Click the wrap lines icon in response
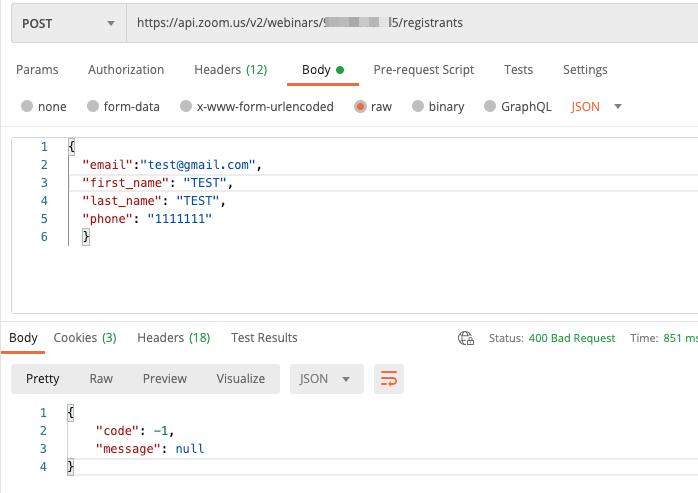Image resolution: width=698 pixels, height=493 pixels. tap(389, 379)
